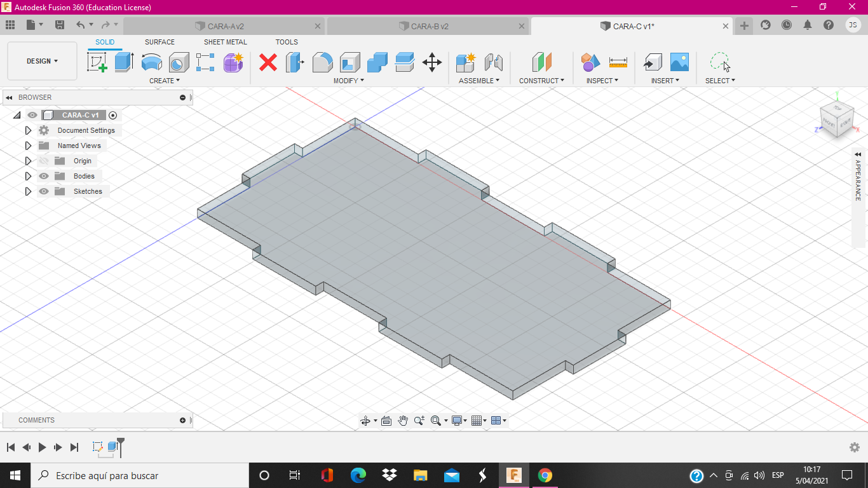Select the Fillet tool
Image resolution: width=868 pixels, height=488 pixels.
tap(322, 62)
